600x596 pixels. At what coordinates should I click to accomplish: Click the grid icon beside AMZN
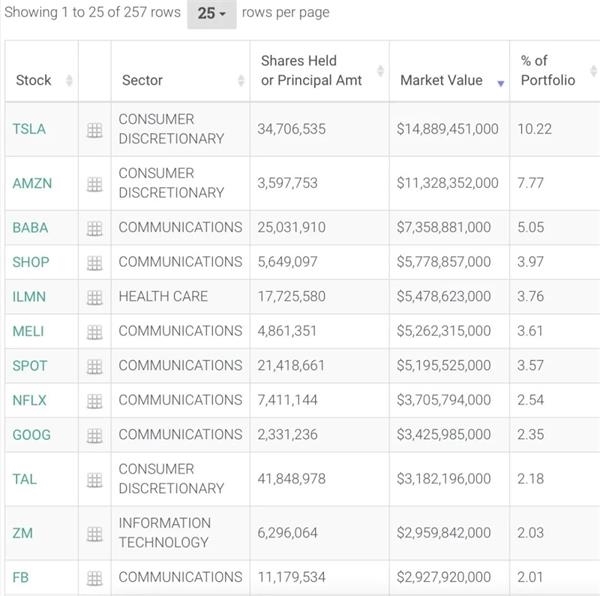[95, 184]
